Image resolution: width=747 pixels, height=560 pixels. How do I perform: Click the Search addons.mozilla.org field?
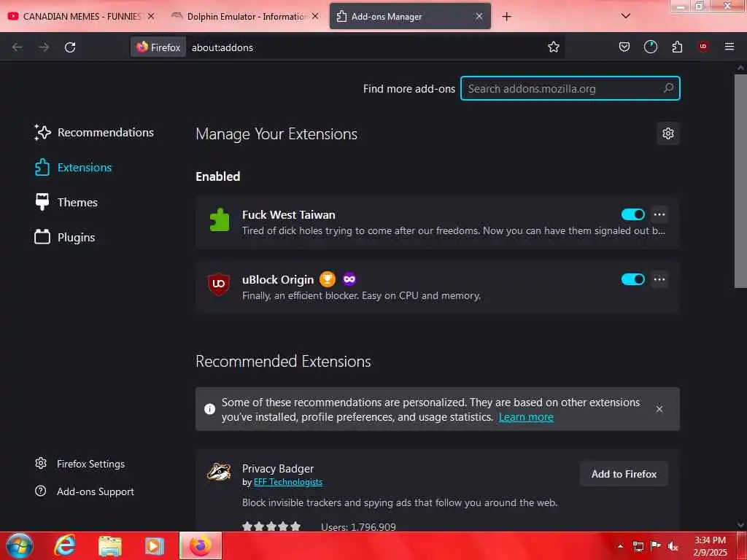(570, 88)
